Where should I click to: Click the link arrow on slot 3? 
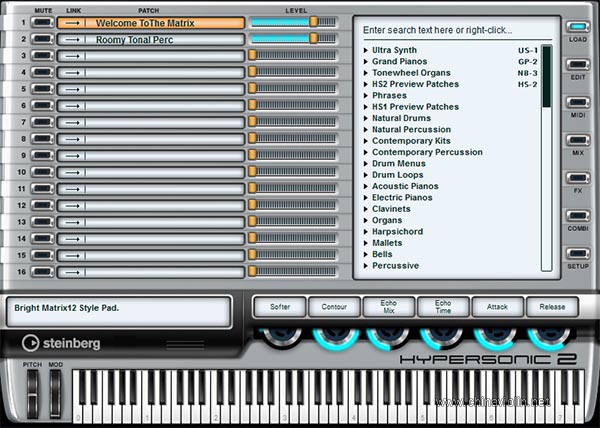[x=71, y=56]
